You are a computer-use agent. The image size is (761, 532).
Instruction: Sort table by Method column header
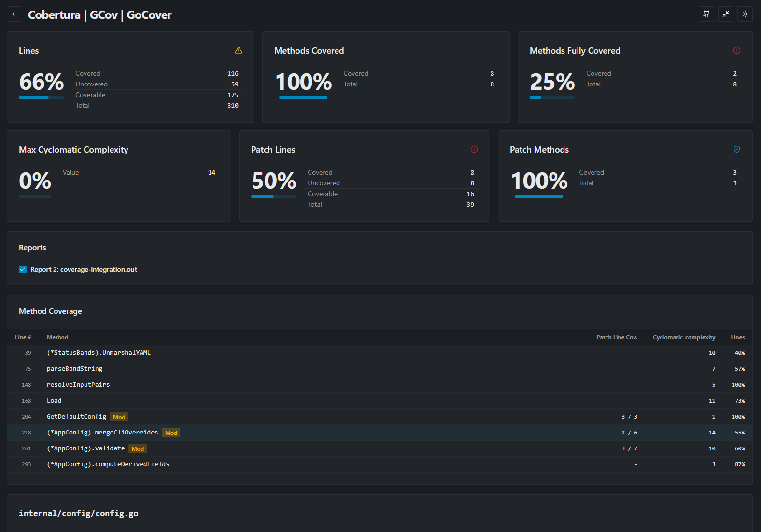pyautogui.click(x=57, y=337)
